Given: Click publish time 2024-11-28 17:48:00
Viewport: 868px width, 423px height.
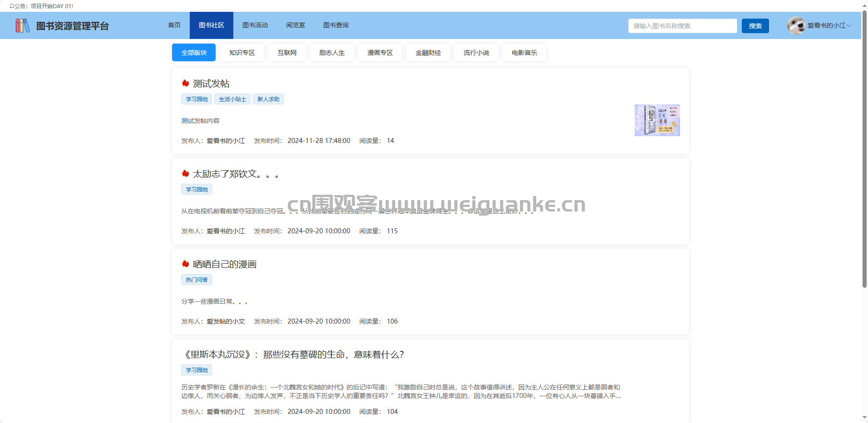Looking at the screenshot, I should 319,141.
